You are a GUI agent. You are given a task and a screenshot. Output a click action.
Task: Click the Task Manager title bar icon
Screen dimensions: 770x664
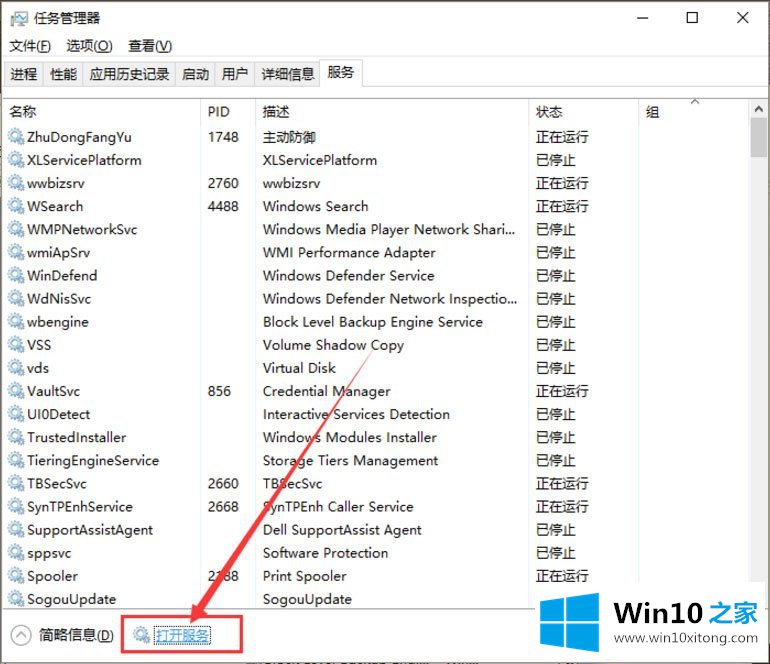(x=19, y=19)
